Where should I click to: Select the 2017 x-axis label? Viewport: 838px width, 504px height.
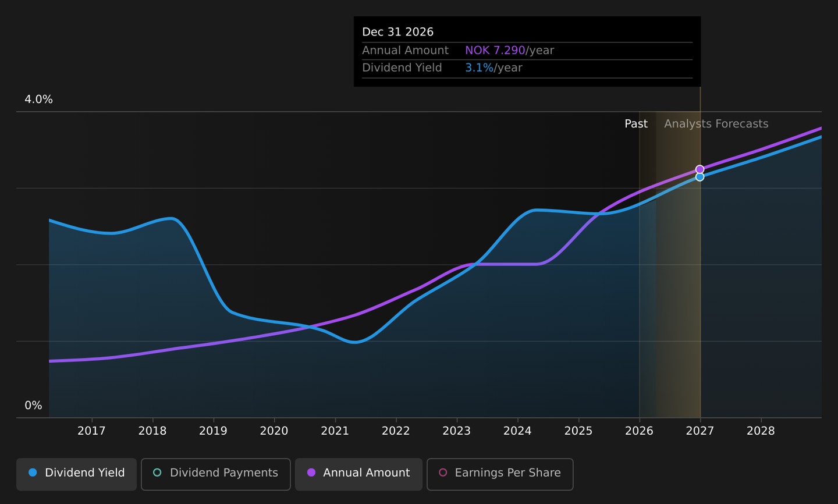(x=91, y=431)
